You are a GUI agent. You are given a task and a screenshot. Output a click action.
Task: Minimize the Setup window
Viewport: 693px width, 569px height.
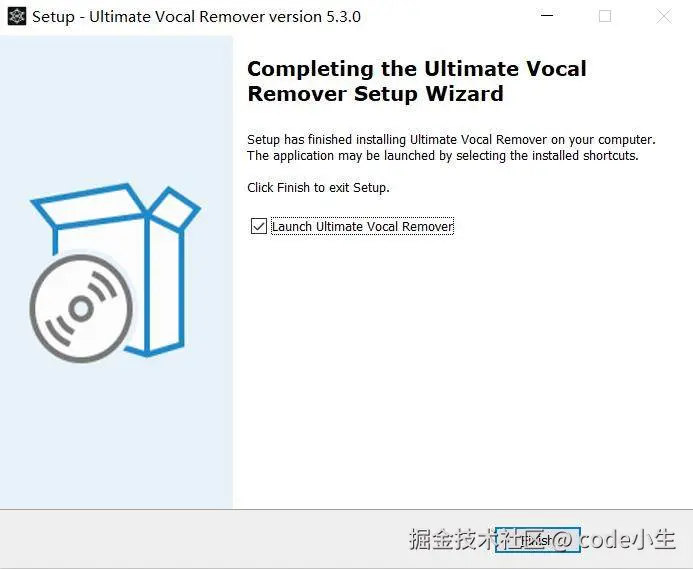coord(547,16)
